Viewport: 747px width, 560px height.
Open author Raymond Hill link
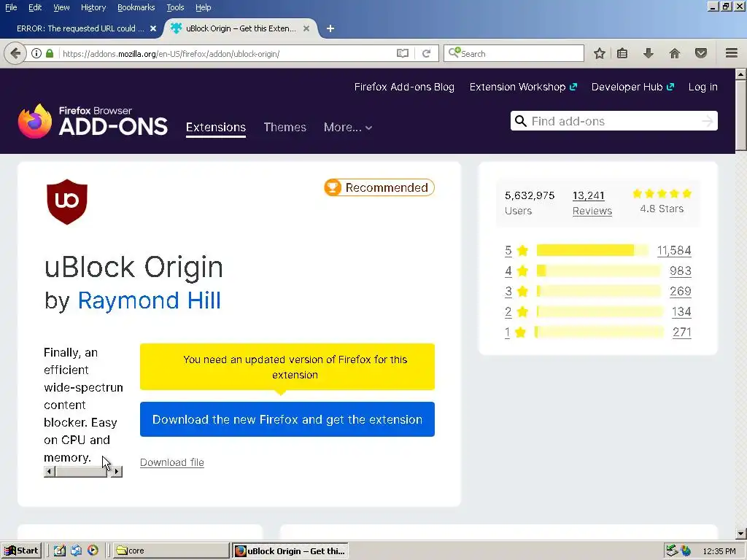click(149, 300)
